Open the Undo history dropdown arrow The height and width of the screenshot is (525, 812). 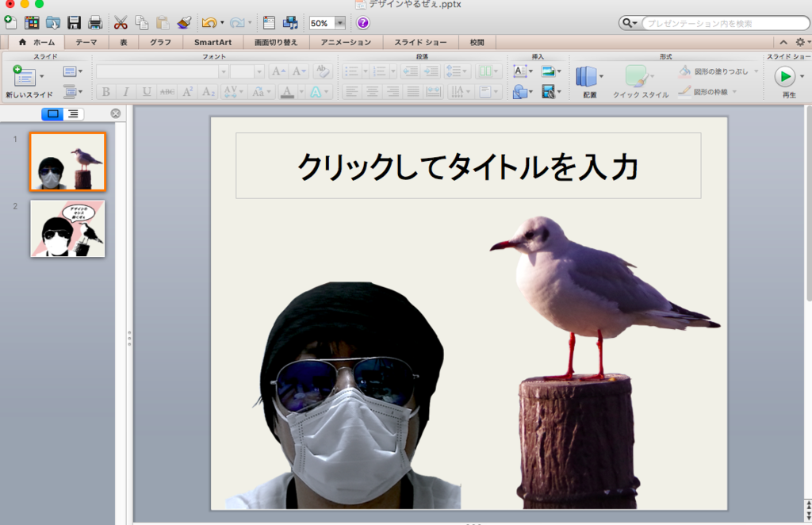pyautogui.click(x=222, y=23)
